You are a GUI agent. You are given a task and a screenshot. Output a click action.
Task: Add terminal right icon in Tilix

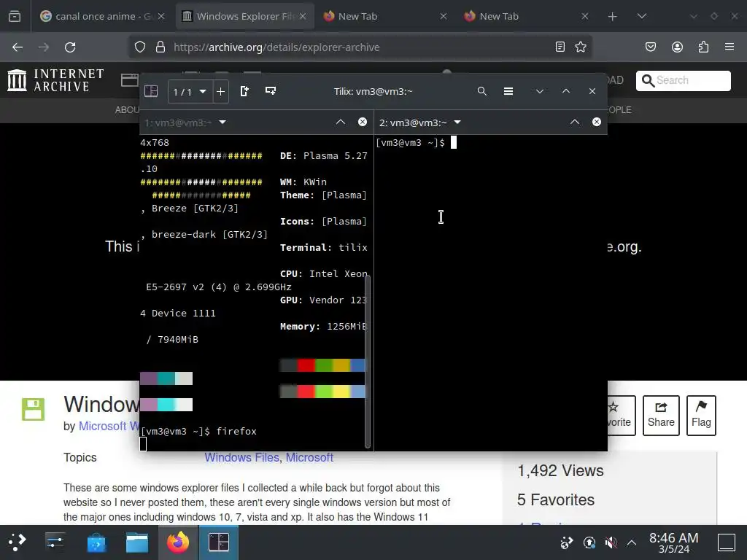tap(244, 91)
